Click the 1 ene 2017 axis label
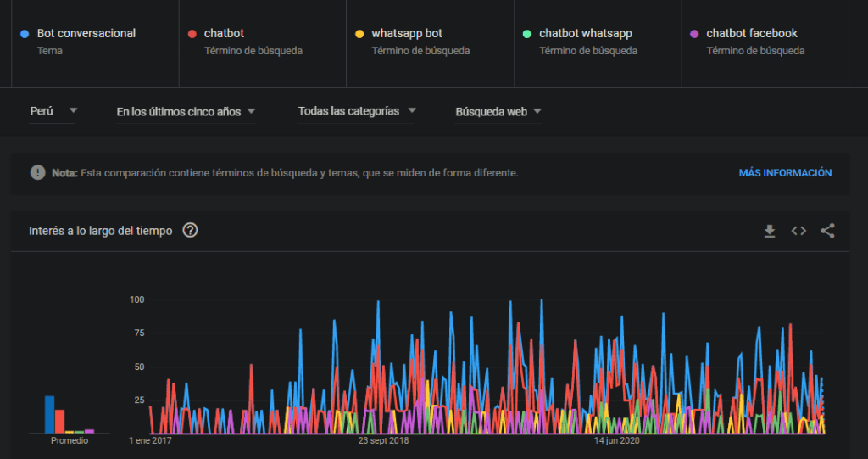 click(x=150, y=440)
